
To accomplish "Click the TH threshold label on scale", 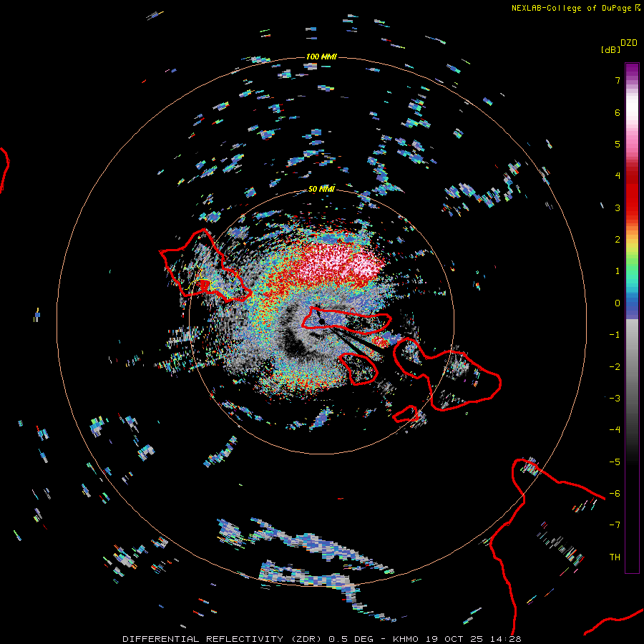I will tap(615, 557).
